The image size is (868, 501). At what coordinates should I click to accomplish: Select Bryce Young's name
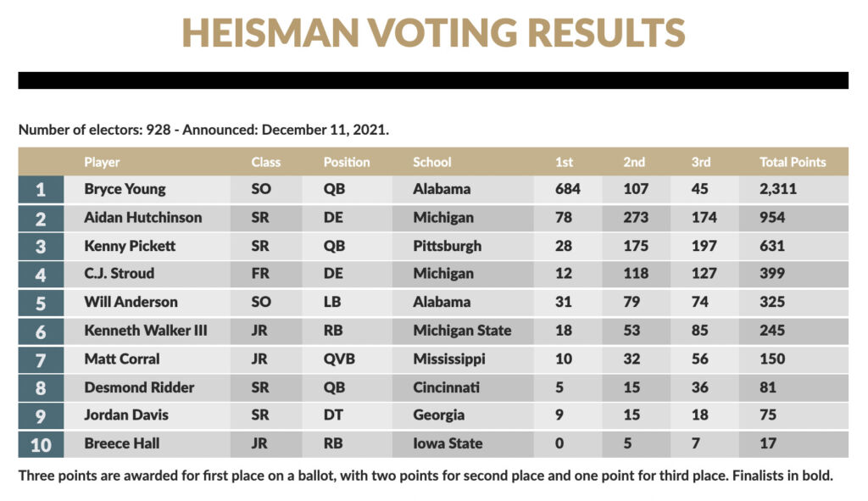coord(125,189)
